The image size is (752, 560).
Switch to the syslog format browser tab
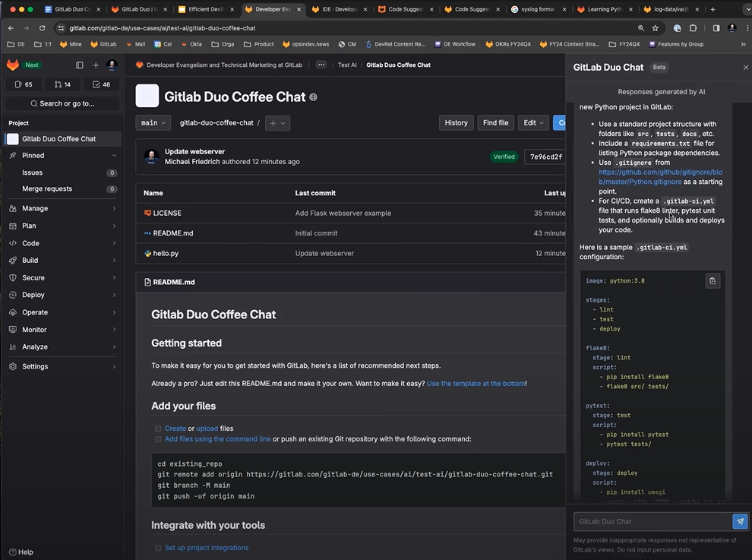coord(539,9)
